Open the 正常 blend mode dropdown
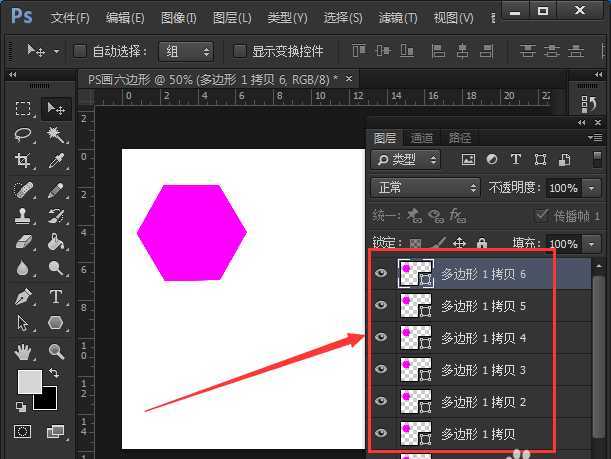The height and width of the screenshot is (459, 611). [x=425, y=188]
